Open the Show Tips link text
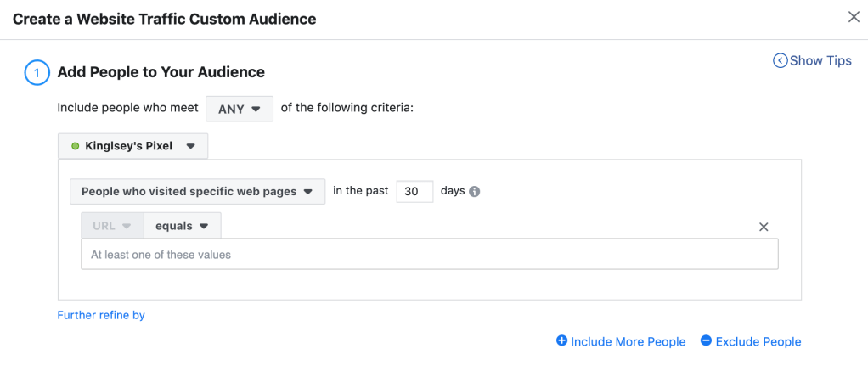 click(x=820, y=60)
